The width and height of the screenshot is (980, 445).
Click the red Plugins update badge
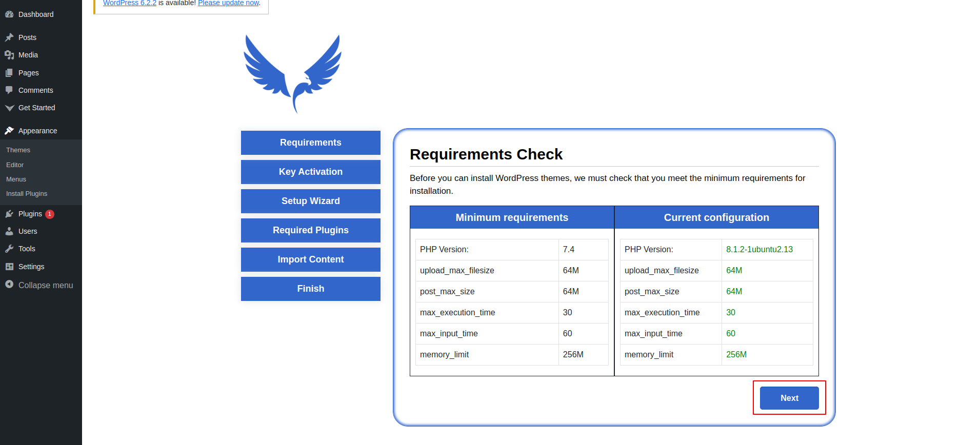50,214
